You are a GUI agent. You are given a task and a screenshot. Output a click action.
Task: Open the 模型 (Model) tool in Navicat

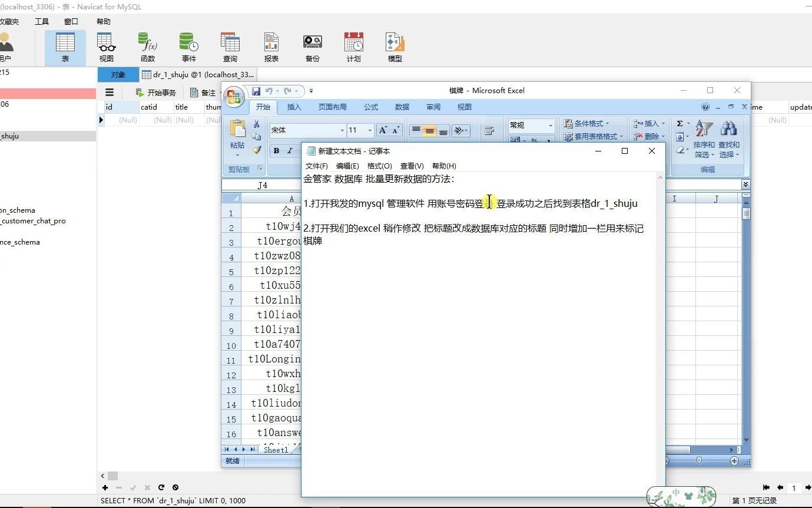point(395,48)
